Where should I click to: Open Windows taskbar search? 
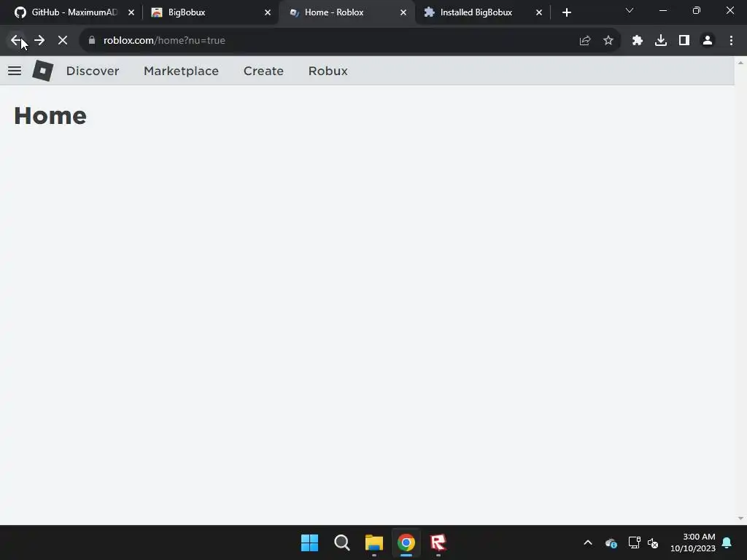[x=342, y=542]
